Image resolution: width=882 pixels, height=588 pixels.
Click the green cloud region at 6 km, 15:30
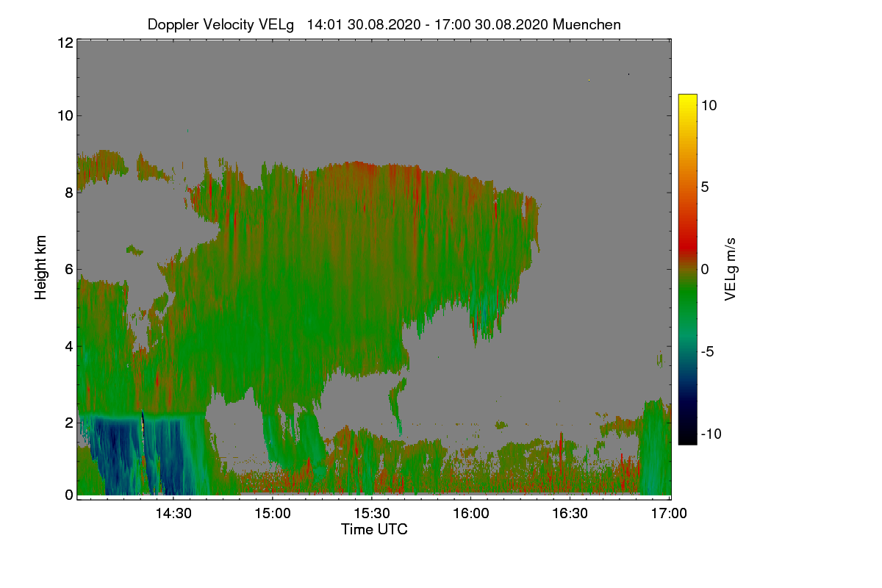[x=371, y=269]
